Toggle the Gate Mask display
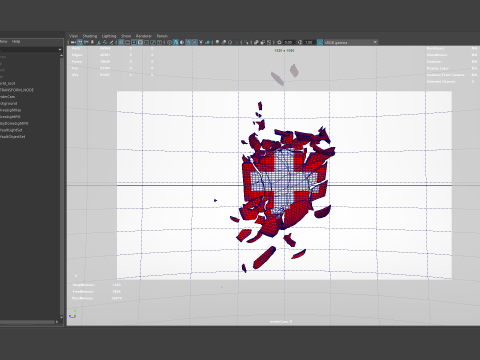Image resolution: width=480 pixels, height=360 pixels. (140, 42)
